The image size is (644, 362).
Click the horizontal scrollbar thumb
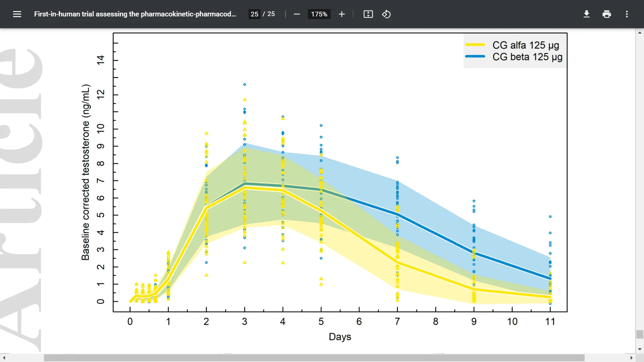[314, 358]
